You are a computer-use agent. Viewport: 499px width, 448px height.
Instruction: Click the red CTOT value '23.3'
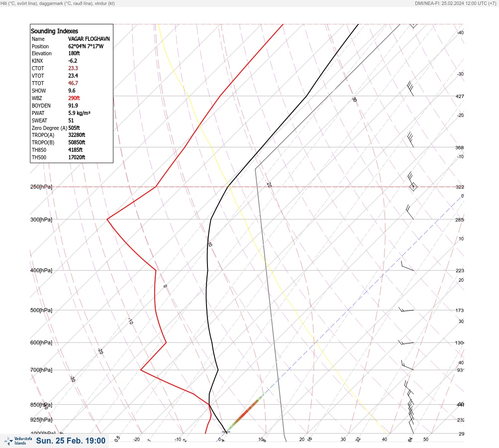[x=73, y=68]
